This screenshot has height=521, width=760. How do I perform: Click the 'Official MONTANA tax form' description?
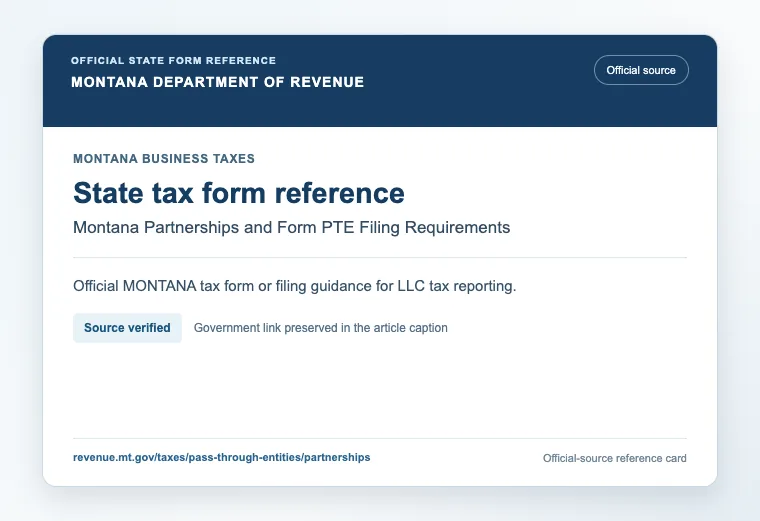295,286
